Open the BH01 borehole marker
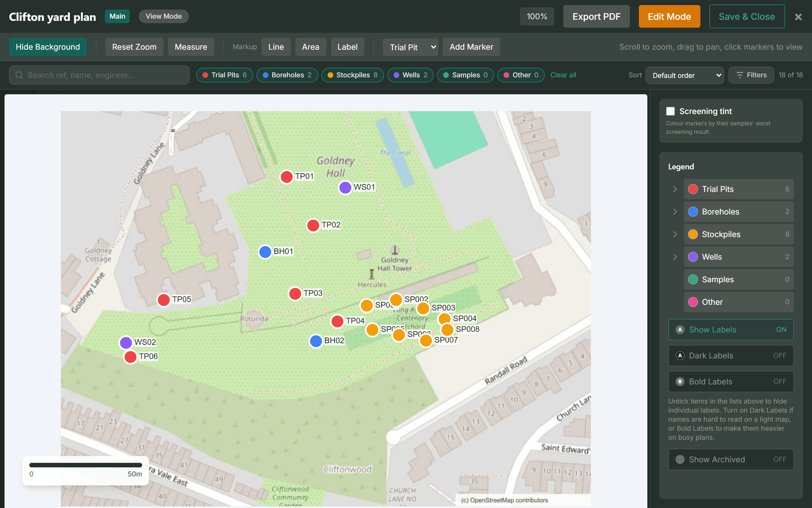812x508 pixels. 265,252
